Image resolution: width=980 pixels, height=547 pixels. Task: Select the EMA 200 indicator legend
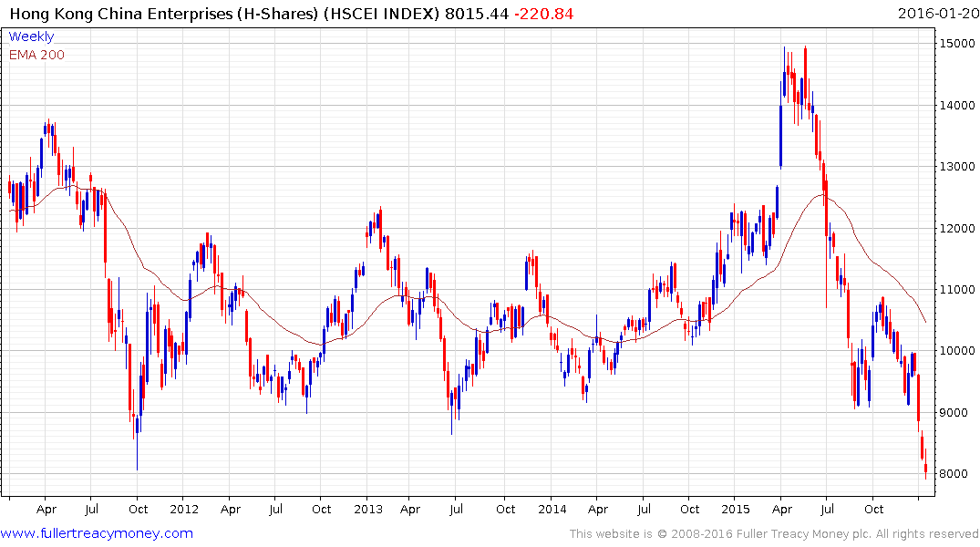36,55
